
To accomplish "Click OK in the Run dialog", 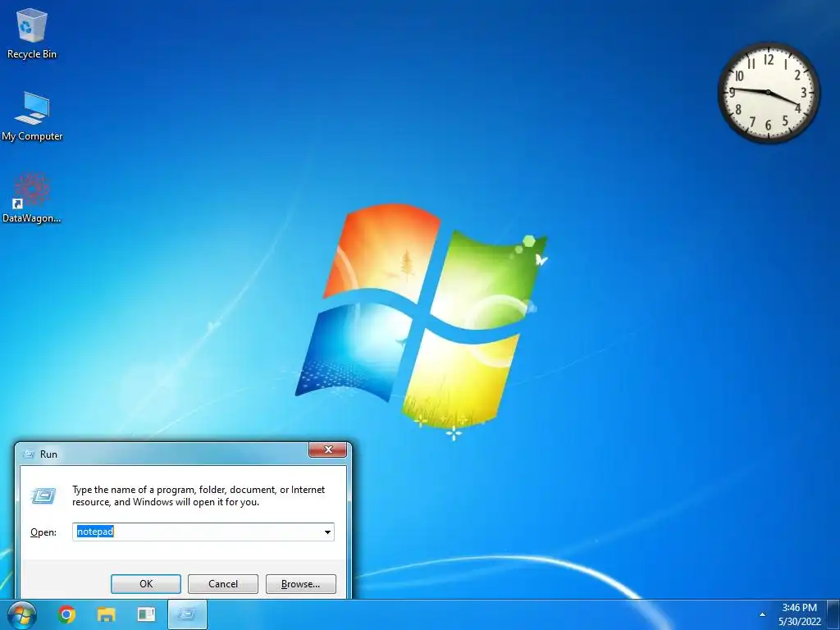I will (x=146, y=584).
